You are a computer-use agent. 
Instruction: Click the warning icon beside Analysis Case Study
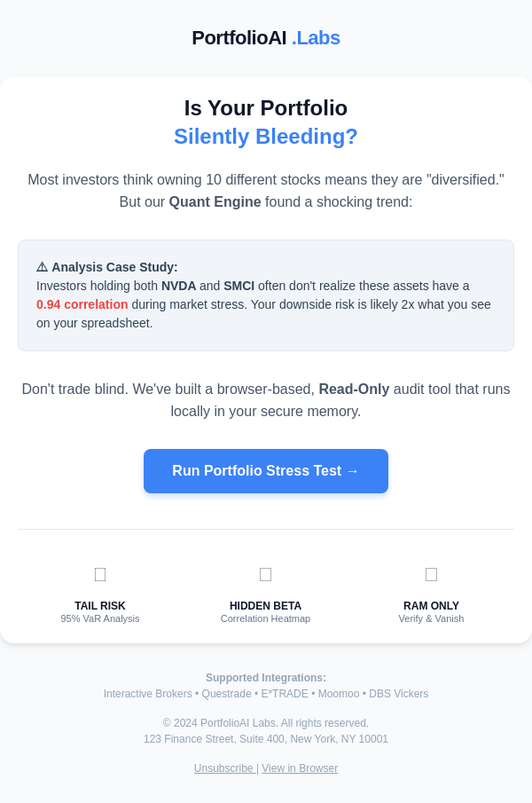[42, 267]
